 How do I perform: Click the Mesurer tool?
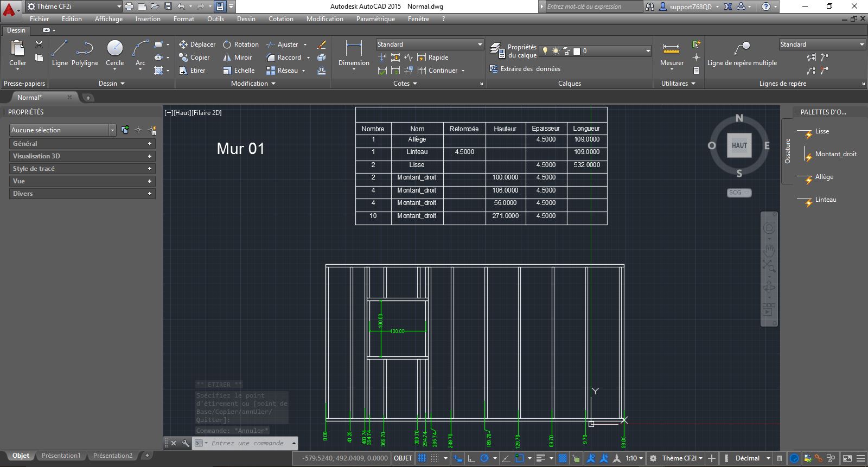tap(672, 53)
